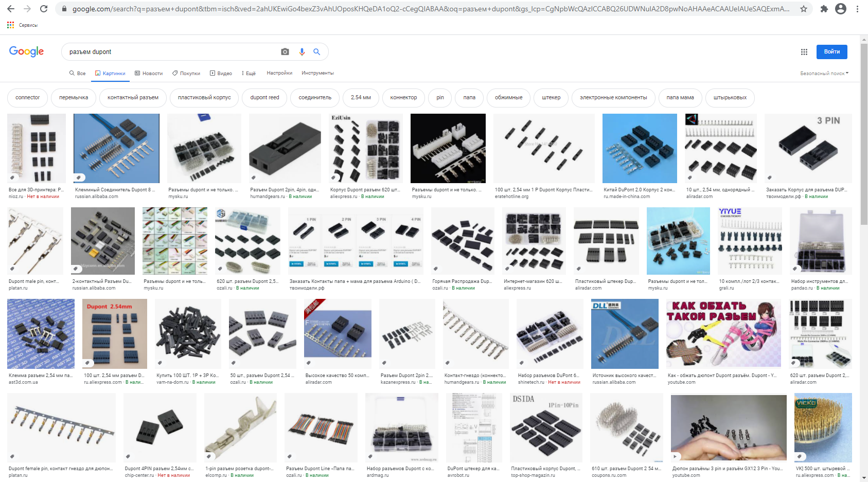The height and width of the screenshot is (482, 868).
Task: Open the eratehotline.org source link
Action: (511, 197)
